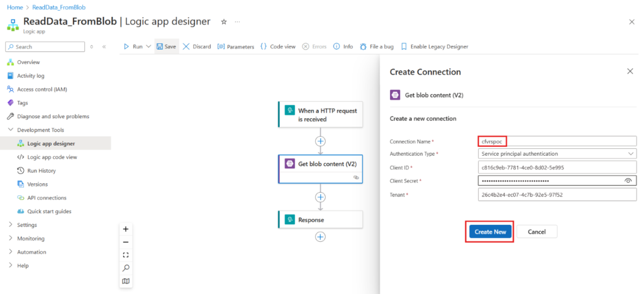Click the HTTP trigger node icon
644x294 pixels.
[290, 111]
